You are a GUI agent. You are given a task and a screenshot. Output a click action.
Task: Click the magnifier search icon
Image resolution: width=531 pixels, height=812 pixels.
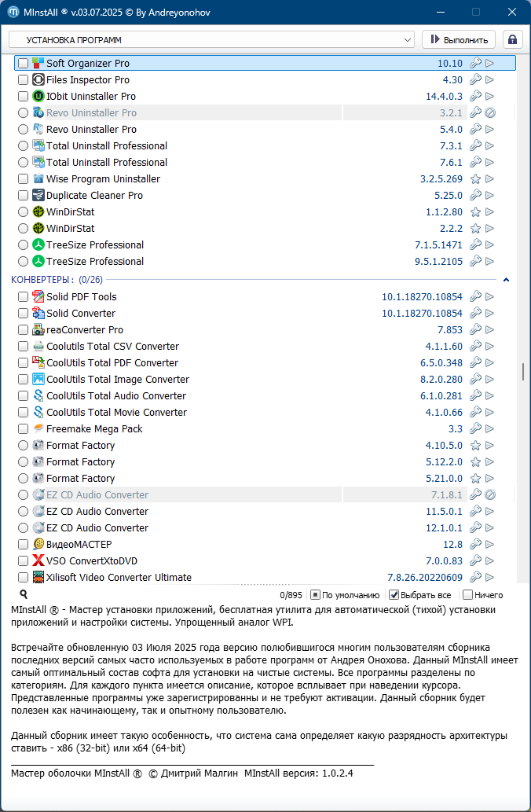point(24,594)
